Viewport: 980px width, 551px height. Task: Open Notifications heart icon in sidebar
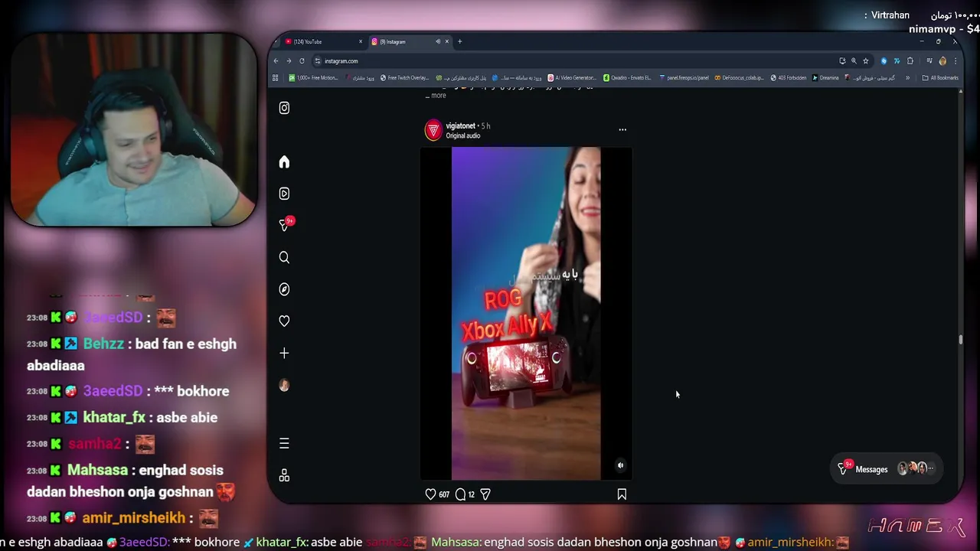(284, 321)
